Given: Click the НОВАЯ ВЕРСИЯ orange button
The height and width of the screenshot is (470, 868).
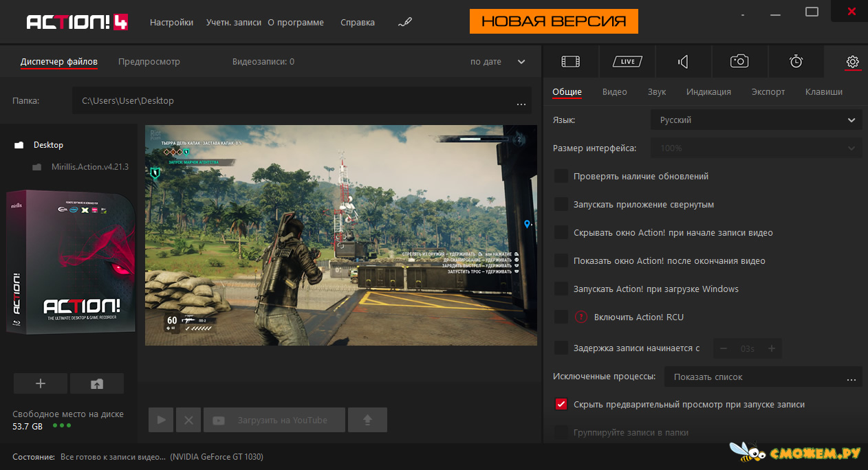Looking at the screenshot, I should 554,21.
